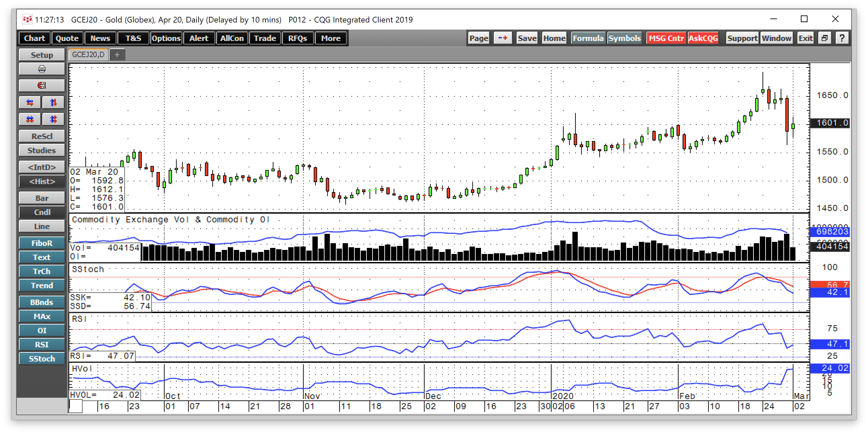Click the HVOL= 24.02 readout

(105, 395)
